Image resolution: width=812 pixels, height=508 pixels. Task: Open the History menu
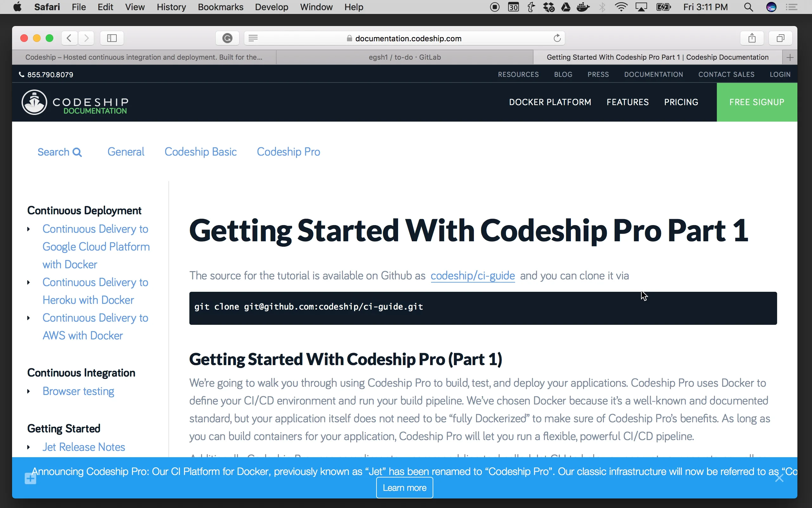(x=171, y=7)
